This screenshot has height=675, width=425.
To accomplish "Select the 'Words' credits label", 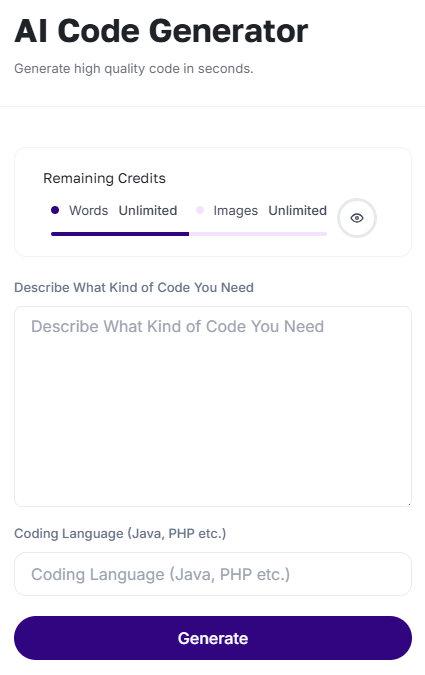I will 88,211.
